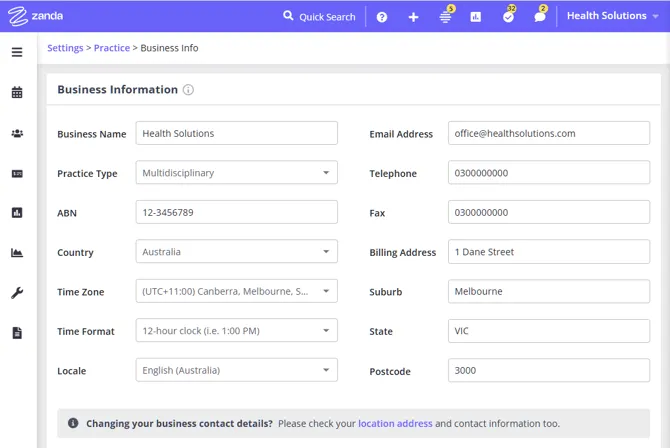Open the Practice Type dropdown
Screen dimensions: 670x448
(x=237, y=172)
